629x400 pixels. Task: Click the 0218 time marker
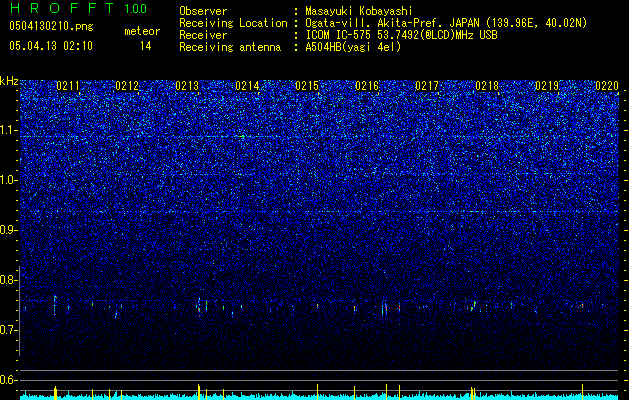487,86
